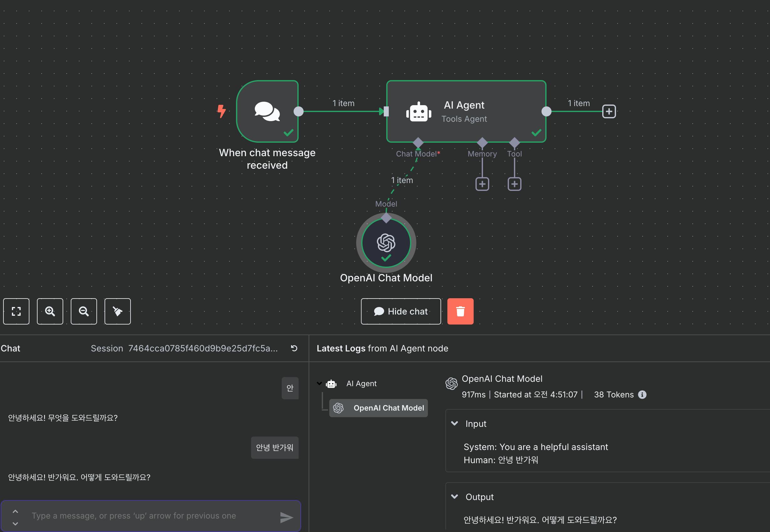Image resolution: width=770 pixels, height=532 pixels.
Task: Select the chat trigger node icon
Action: click(x=267, y=111)
